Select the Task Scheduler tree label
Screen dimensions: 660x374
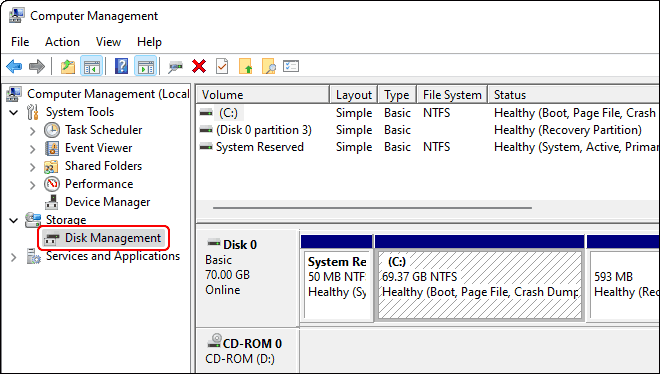(x=104, y=130)
